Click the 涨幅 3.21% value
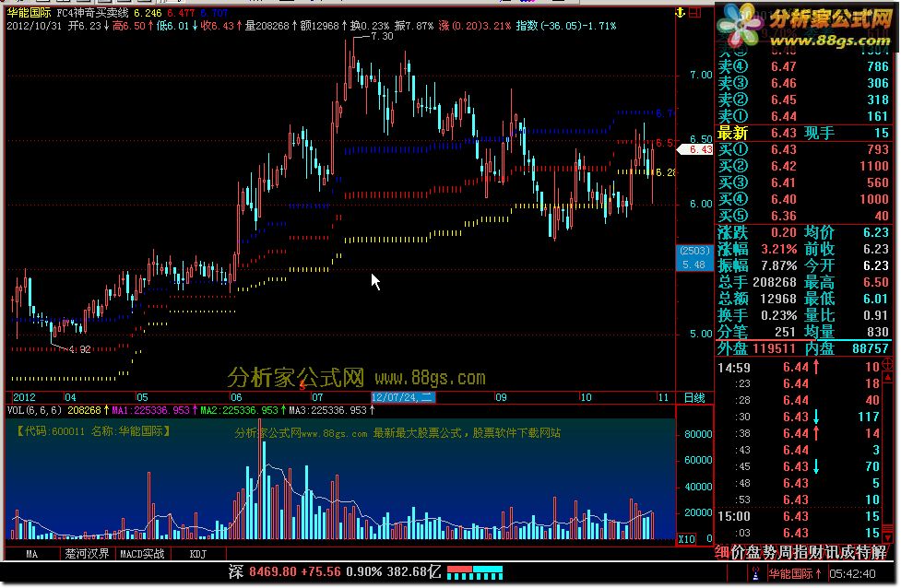The width and height of the screenshot is (901, 588). (778, 249)
